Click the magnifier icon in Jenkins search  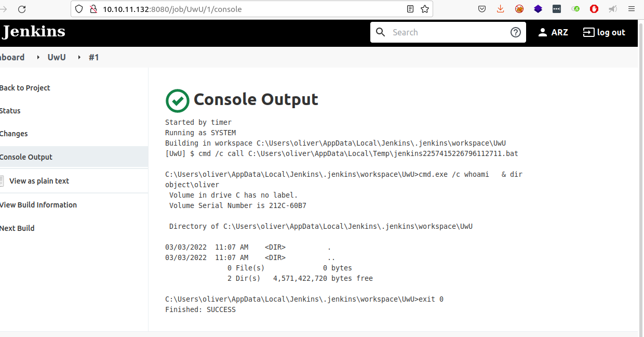coord(381,32)
